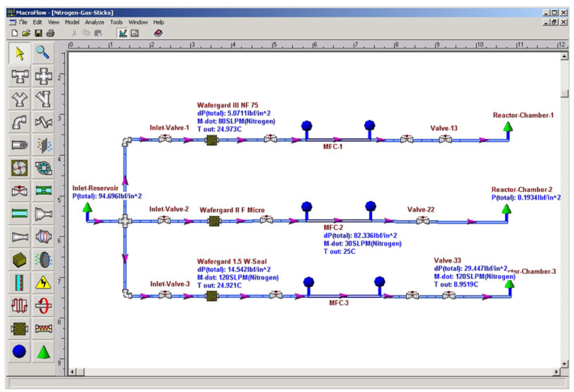Select the arrow pointer tool
Viewport: 574px width, 392px height.
click(x=20, y=54)
